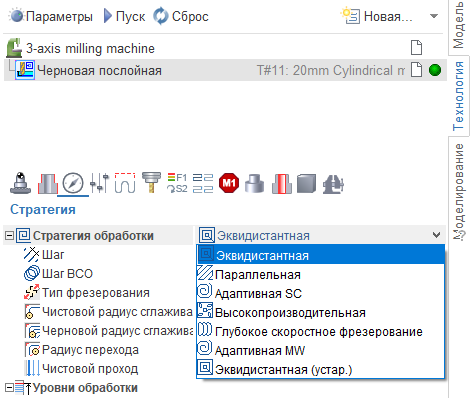This screenshot has height=398, width=474.
Task: Click the document icon in the Черновая послойная row
Action: tap(416, 70)
